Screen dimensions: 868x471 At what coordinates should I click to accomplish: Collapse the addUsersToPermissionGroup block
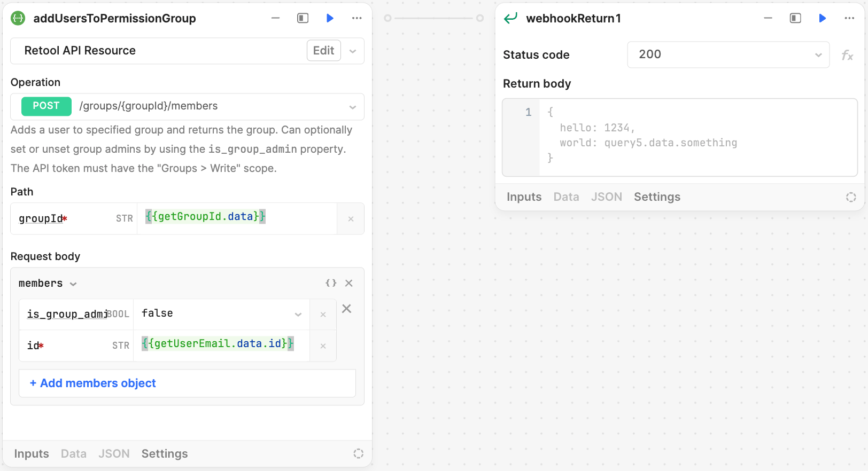coord(275,18)
